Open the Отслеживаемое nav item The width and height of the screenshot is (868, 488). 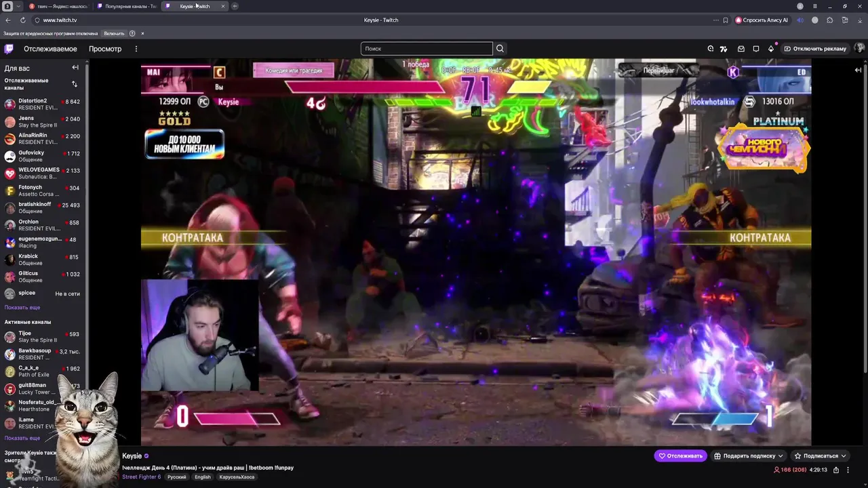(50, 49)
